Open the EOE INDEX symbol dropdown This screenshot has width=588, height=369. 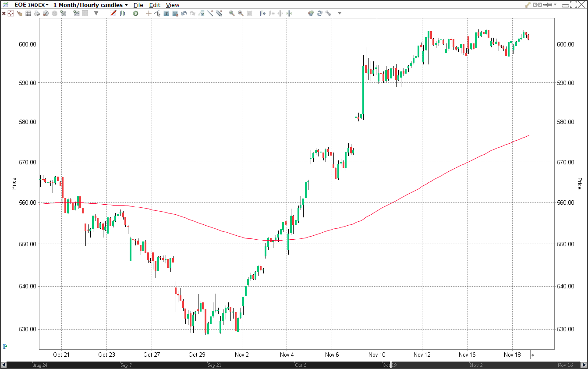point(31,5)
